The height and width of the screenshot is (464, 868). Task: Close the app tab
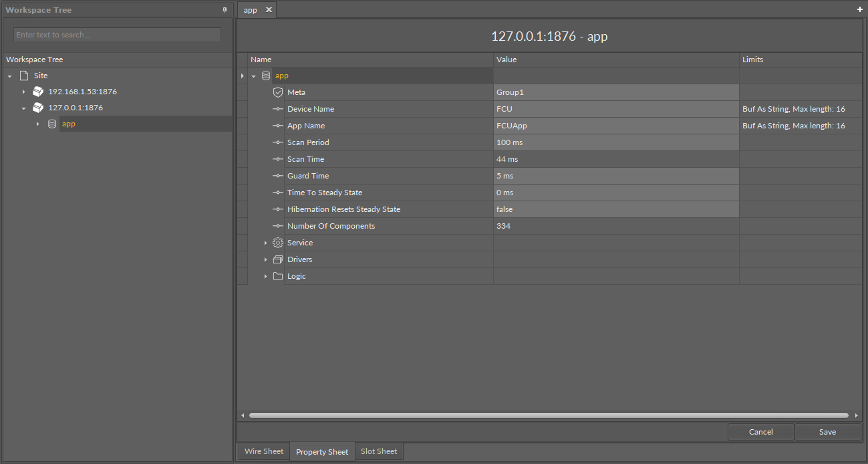(269, 10)
